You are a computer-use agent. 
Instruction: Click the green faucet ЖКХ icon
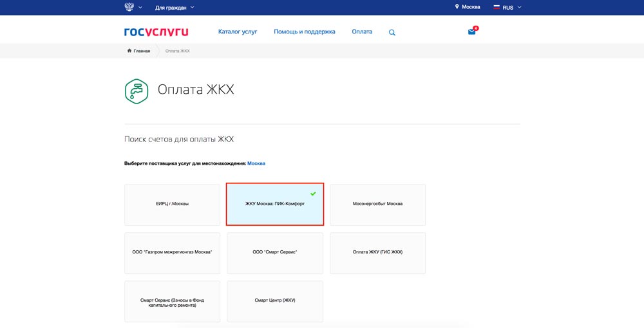pyautogui.click(x=137, y=91)
